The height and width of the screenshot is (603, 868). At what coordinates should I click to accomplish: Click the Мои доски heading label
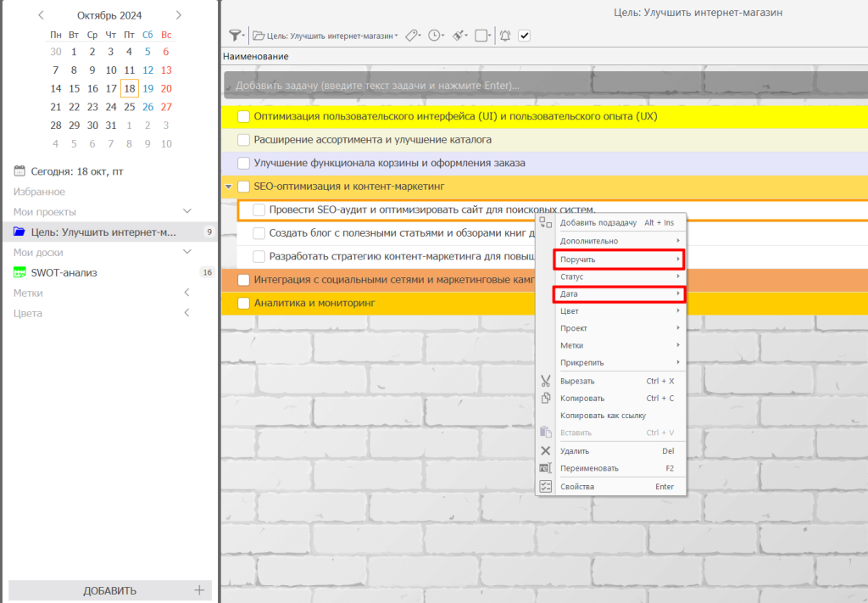[x=38, y=252]
